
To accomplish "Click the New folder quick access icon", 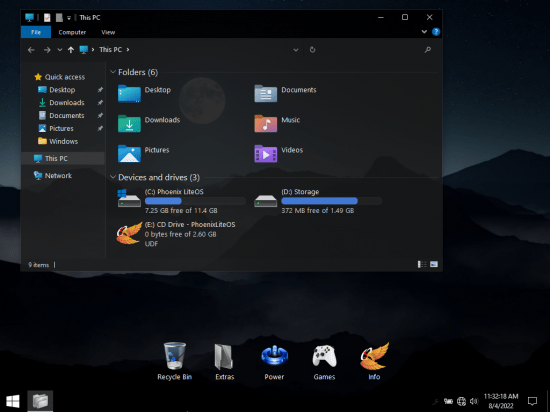I will pos(59,18).
